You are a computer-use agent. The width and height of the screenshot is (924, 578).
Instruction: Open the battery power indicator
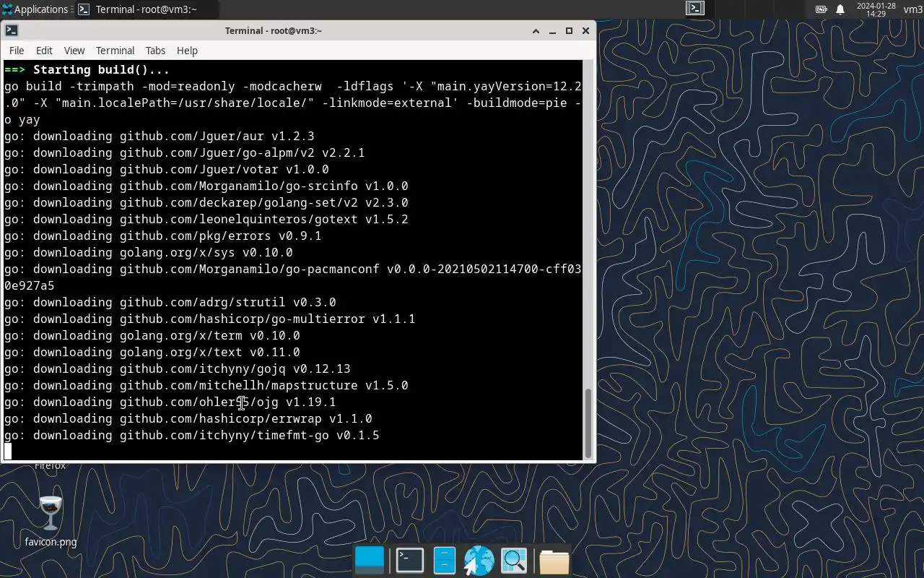821,9
